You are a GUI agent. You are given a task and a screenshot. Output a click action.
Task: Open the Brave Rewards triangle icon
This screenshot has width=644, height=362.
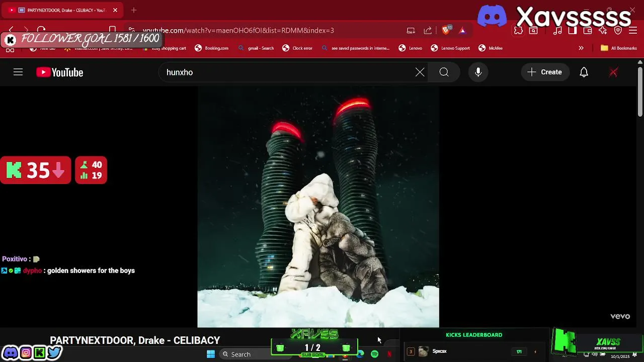462,31
